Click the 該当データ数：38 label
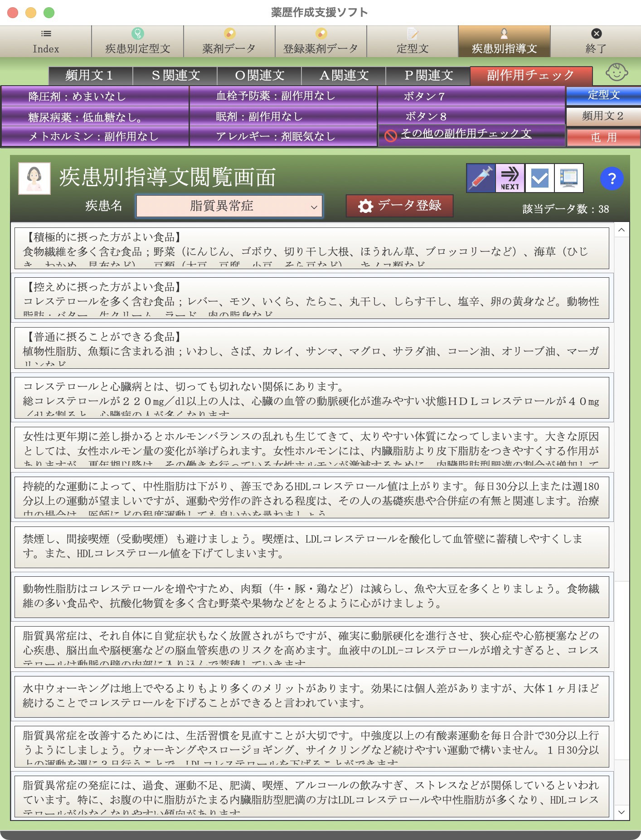The height and width of the screenshot is (840, 641). click(x=566, y=209)
